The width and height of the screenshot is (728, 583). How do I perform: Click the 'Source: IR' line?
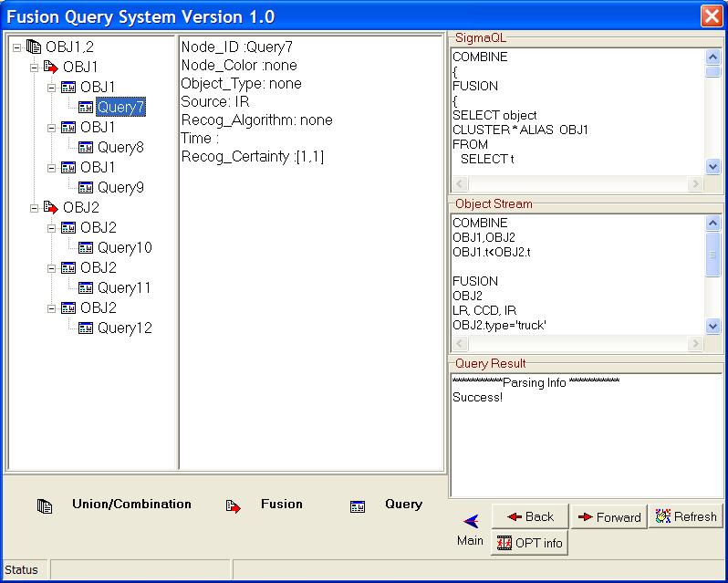[x=215, y=101]
